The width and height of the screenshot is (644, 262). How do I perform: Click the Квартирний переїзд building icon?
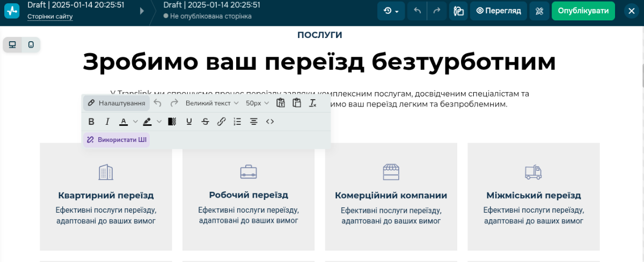pos(106,172)
